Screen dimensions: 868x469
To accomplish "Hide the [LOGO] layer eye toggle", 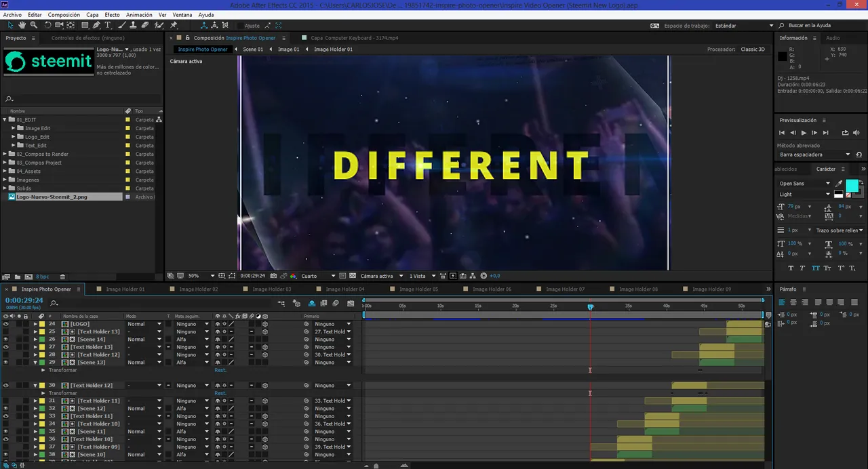I will point(5,324).
